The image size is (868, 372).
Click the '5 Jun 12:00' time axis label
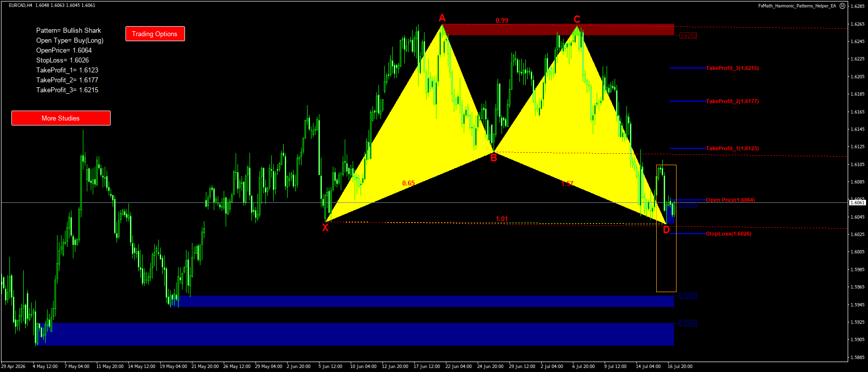click(330, 367)
